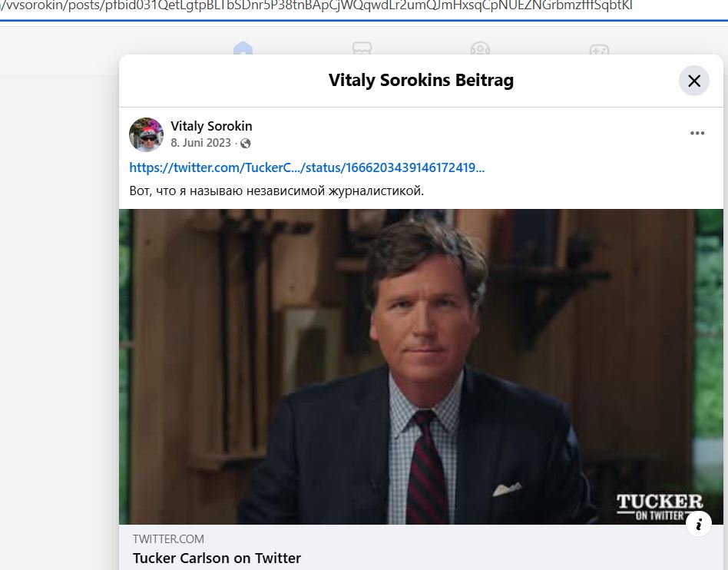Click the post date 8. Juni 2023

(200, 143)
